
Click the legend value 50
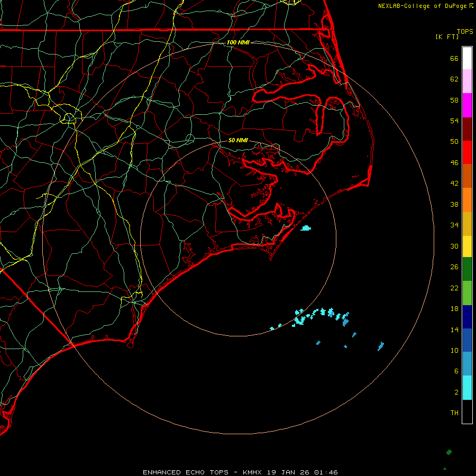pyautogui.click(x=454, y=142)
